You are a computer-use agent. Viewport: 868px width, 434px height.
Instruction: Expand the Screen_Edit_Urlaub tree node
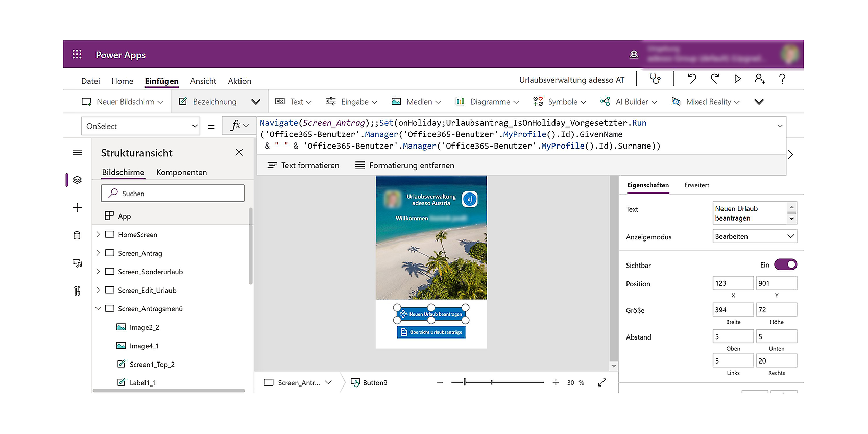[x=98, y=290]
